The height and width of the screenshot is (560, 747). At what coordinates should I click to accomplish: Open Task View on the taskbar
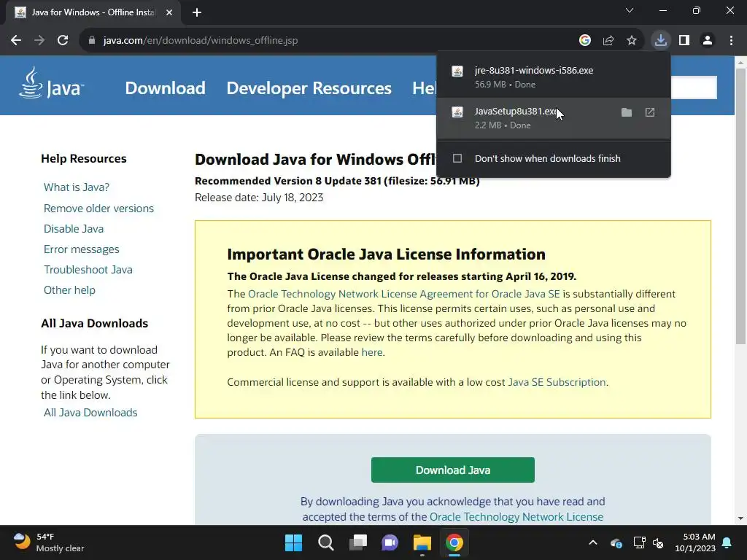point(357,542)
